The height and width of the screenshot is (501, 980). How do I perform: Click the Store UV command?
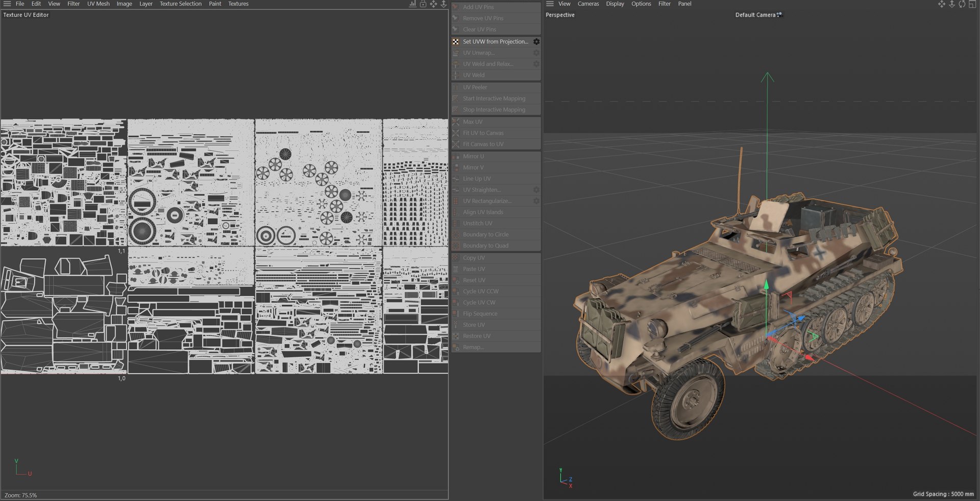[496, 325]
